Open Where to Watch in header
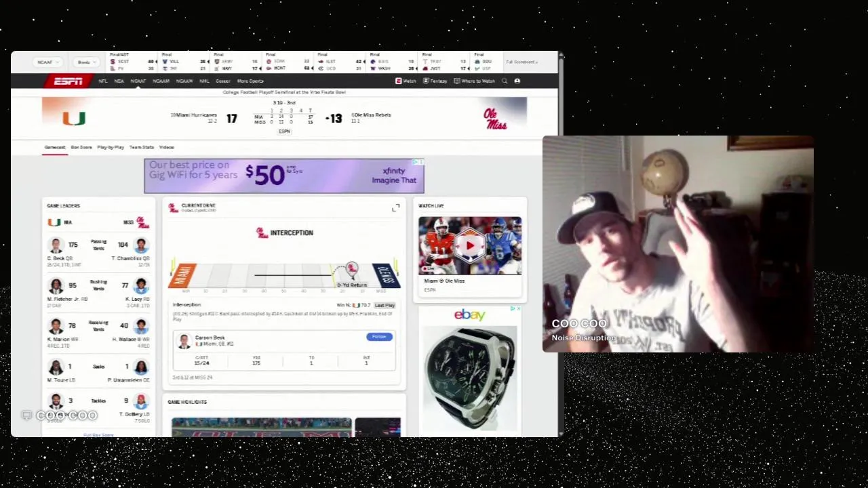 pyautogui.click(x=475, y=81)
